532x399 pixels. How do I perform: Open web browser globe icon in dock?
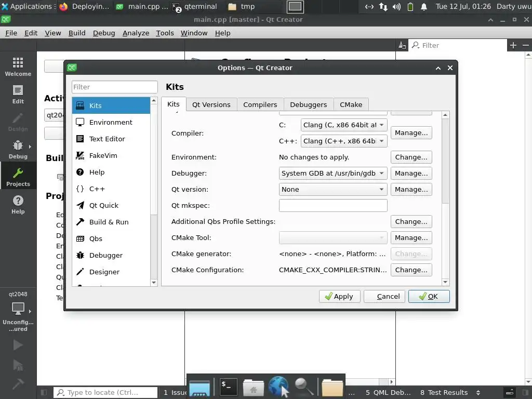pos(278,387)
